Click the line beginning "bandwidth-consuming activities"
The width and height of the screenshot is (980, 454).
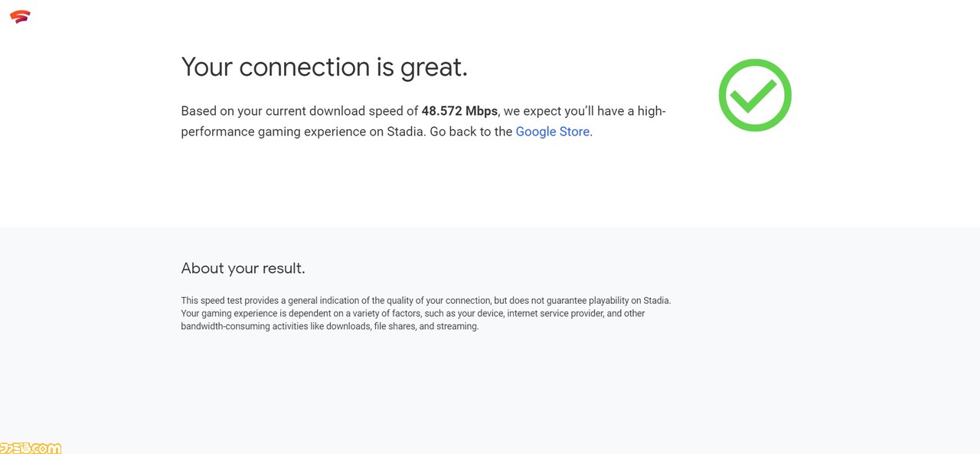[x=329, y=327]
